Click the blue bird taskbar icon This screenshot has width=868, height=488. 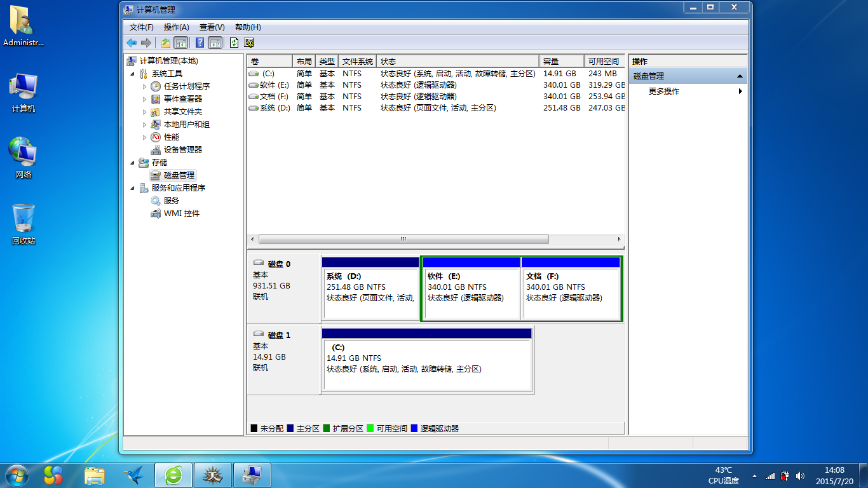[x=134, y=475]
